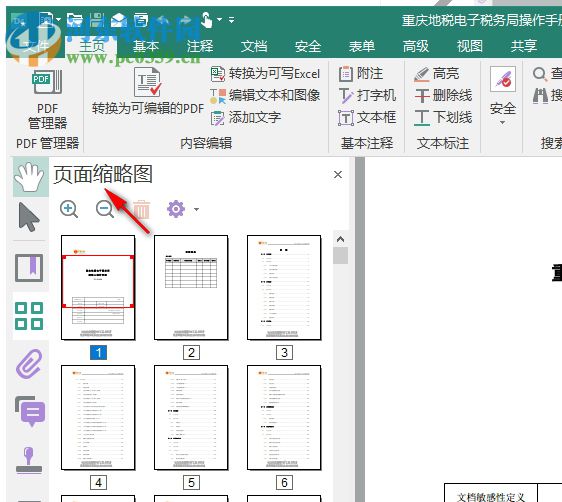Apply 删除线 strikethrough tool
The width and height of the screenshot is (562, 502).
click(443, 95)
